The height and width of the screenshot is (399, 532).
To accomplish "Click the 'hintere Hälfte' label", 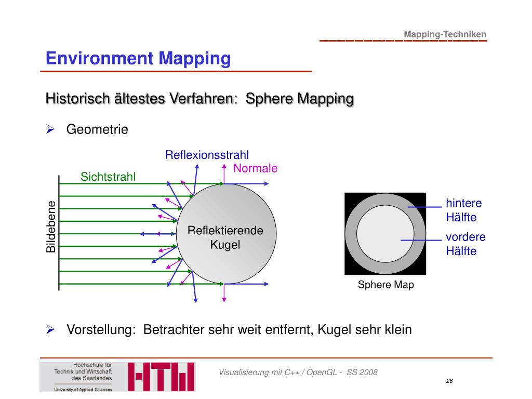I will click(463, 210).
